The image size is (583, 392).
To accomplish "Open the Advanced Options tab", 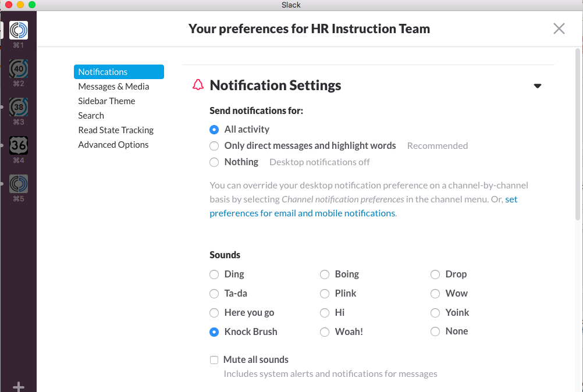I will tap(113, 145).
